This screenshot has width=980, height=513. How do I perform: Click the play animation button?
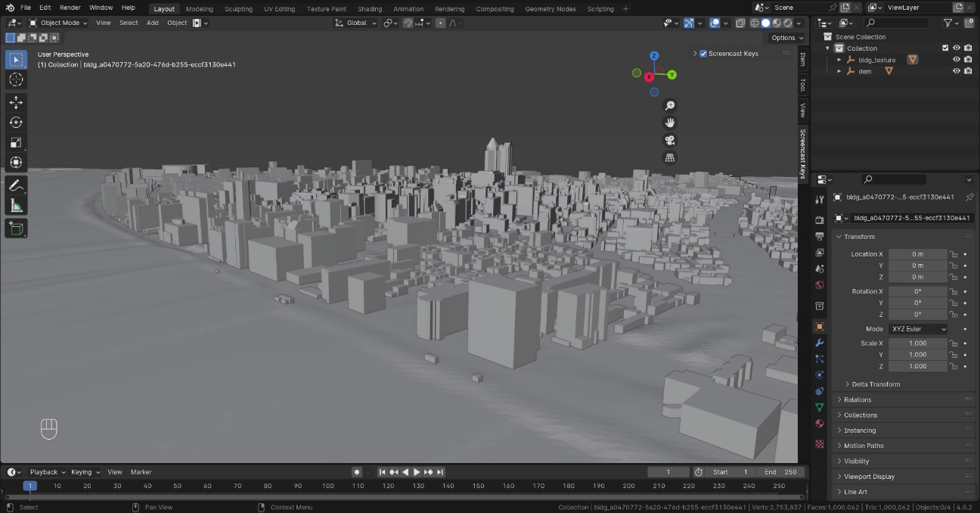[416, 472]
